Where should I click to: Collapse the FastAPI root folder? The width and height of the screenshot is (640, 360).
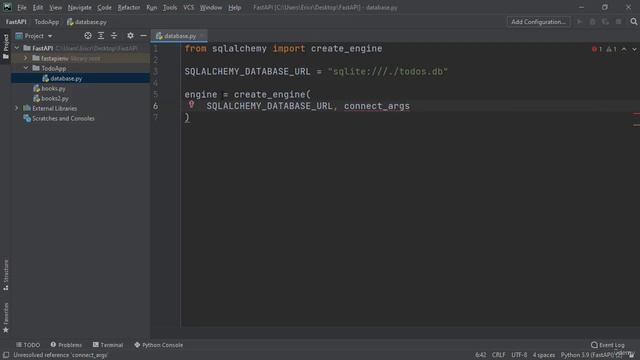(17, 48)
